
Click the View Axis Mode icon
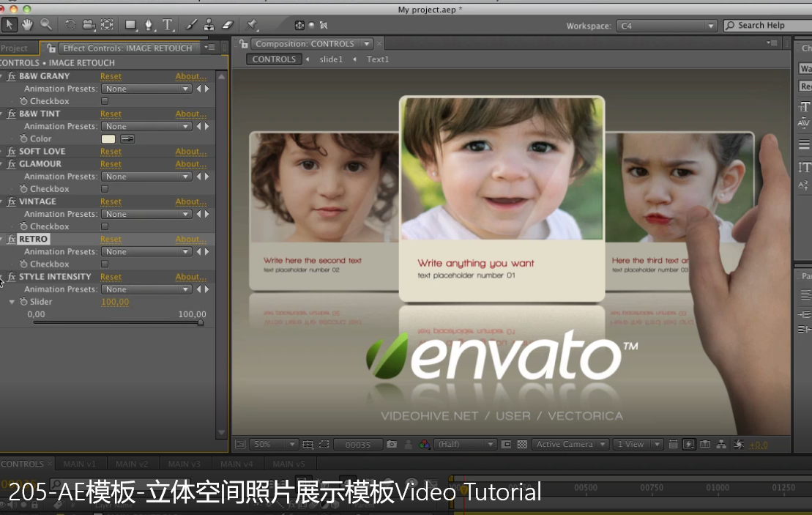coord(323,25)
